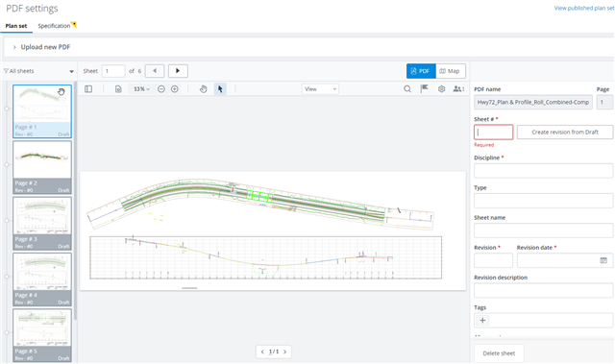Open the revision date calendar icon
This screenshot has width=615, height=364.
pos(603,260)
